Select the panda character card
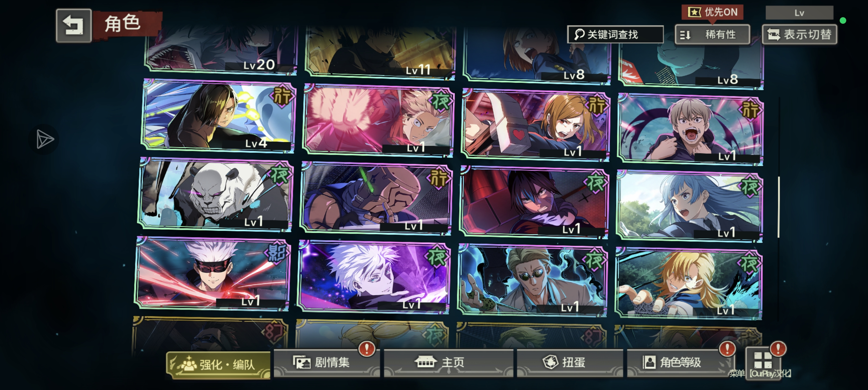 pos(215,194)
